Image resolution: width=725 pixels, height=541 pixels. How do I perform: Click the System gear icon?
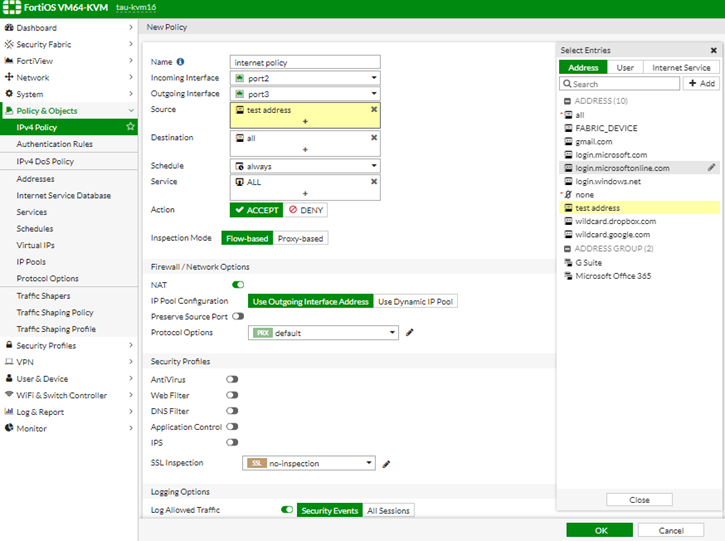point(9,93)
